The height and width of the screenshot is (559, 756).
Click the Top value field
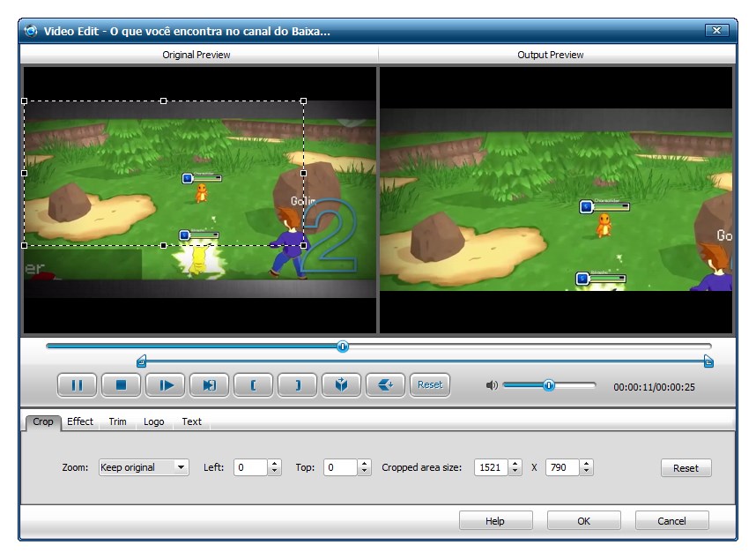(340, 467)
